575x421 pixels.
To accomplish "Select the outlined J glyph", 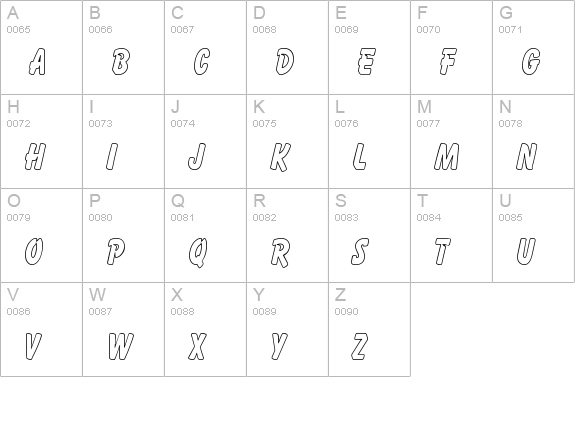I will (197, 157).
